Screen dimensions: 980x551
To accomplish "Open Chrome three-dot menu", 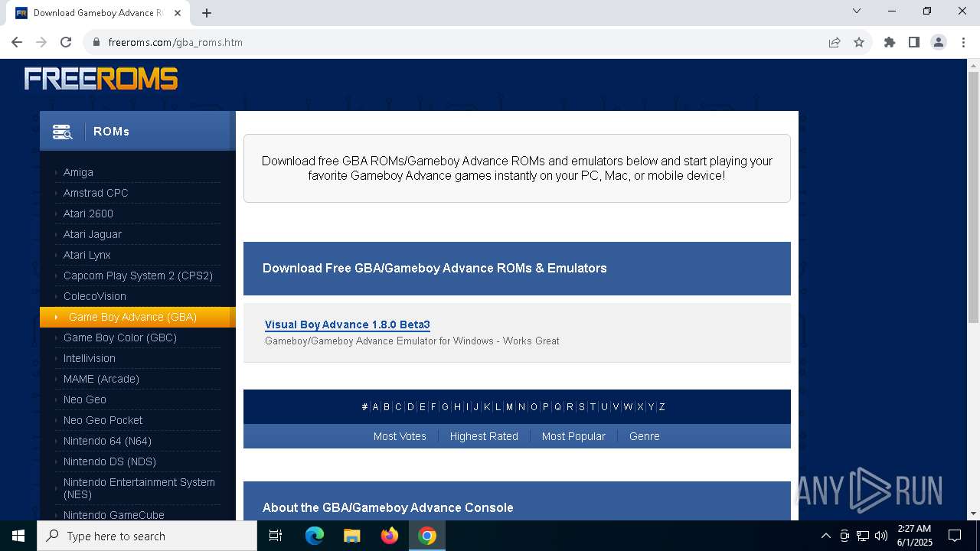I will pyautogui.click(x=962, y=42).
